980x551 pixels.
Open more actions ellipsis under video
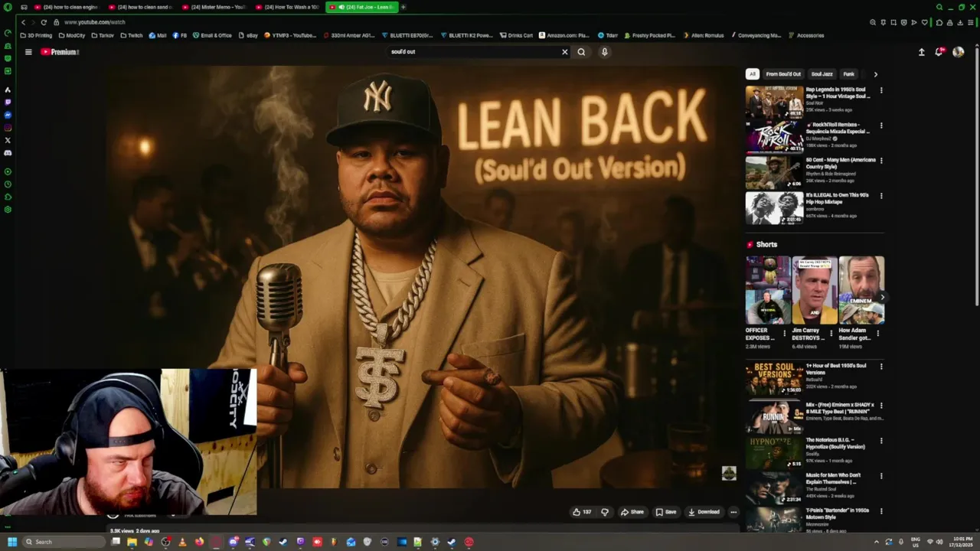pyautogui.click(x=733, y=512)
